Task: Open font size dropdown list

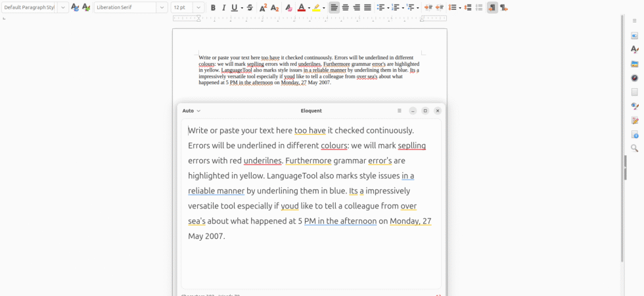Action: [198, 7]
